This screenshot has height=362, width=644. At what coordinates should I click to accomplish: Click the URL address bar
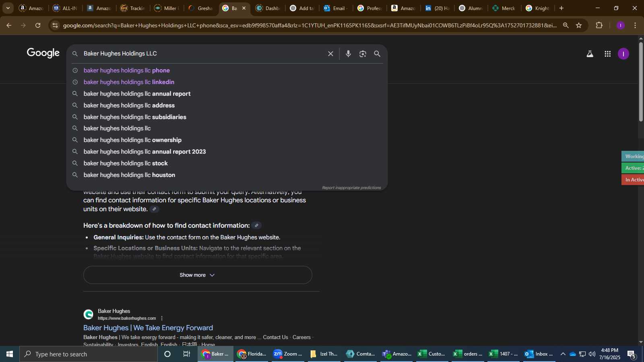(310, 25)
